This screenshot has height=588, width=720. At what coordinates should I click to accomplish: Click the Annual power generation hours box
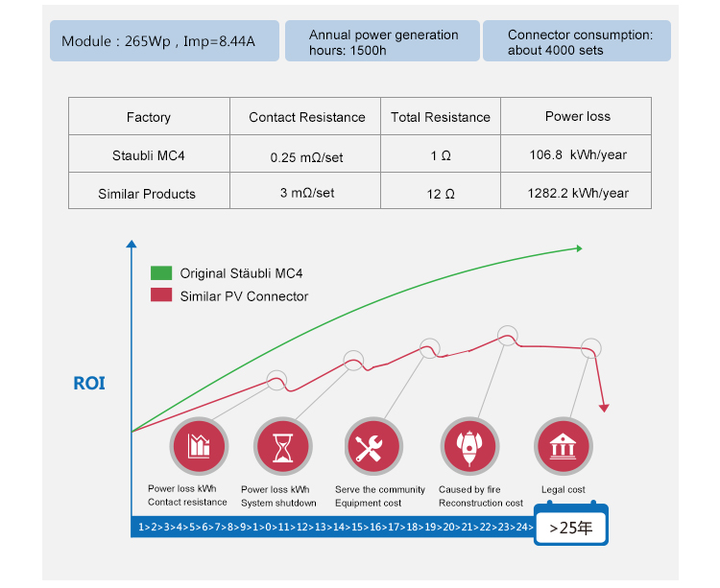(382, 41)
